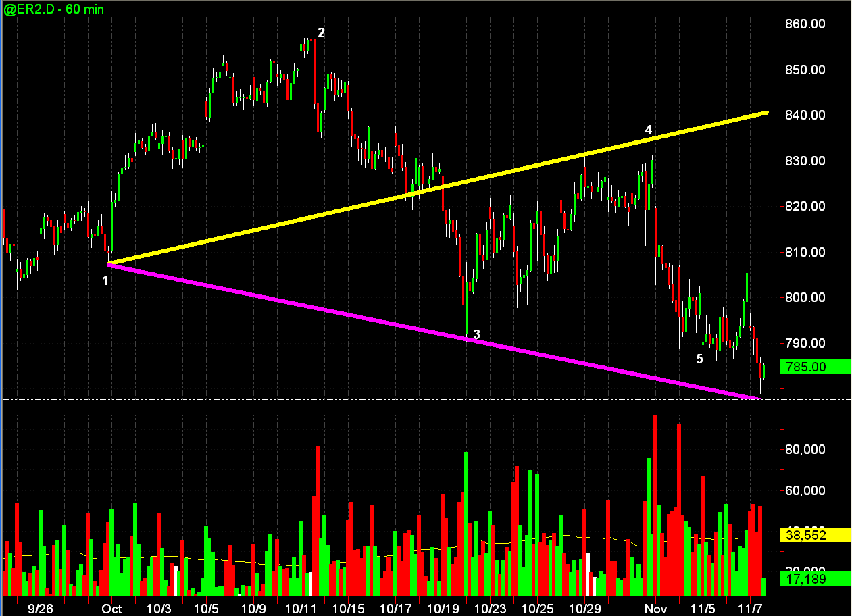
Task: Click the wave label 4 marker
Action: point(648,130)
